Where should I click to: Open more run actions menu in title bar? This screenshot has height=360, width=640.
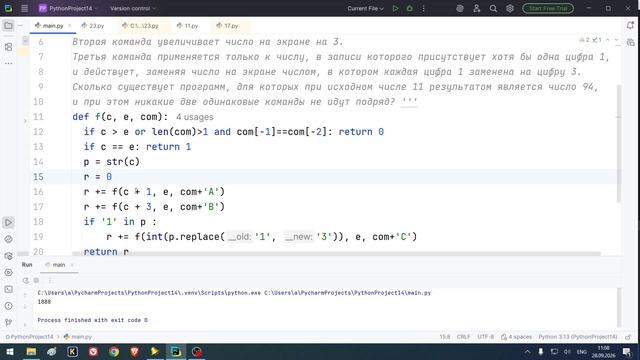(423, 8)
